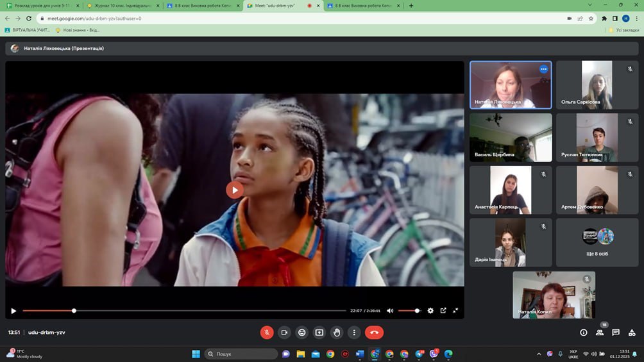Open more options three-dot menu in Meet
The width and height of the screenshot is (644, 362).
pos(354,333)
